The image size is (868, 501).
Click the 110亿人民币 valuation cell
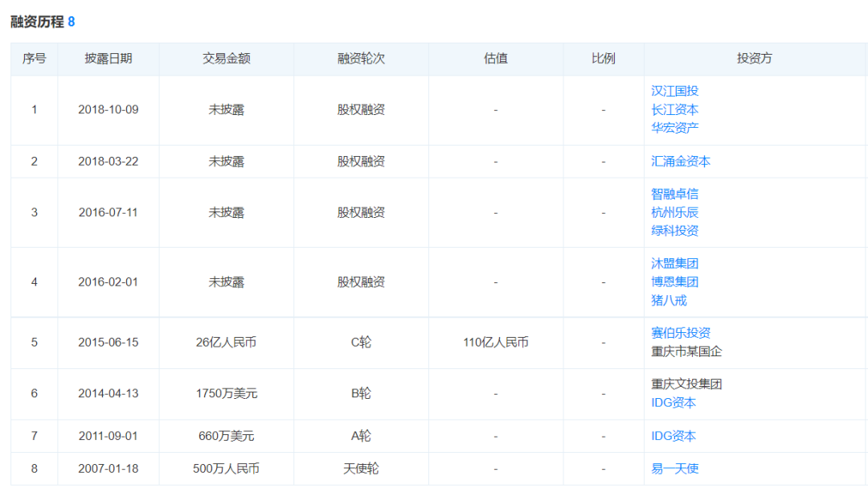496,342
